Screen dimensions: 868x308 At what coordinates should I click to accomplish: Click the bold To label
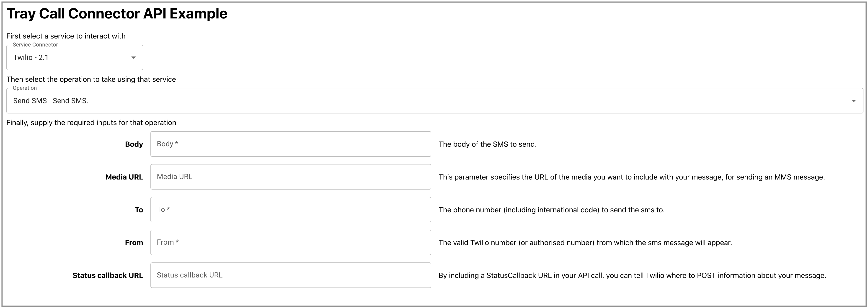[x=139, y=210]
